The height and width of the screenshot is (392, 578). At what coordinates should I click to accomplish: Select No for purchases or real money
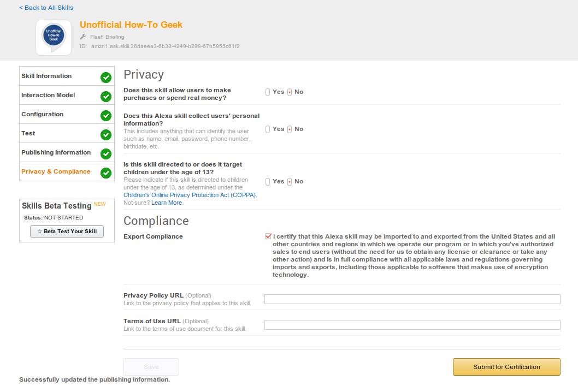(x=290, y=92)
